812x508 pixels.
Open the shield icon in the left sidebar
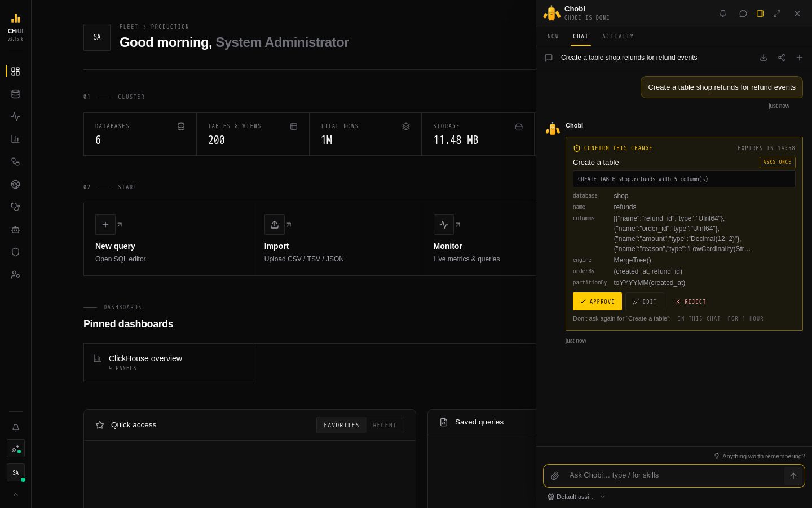click(x=15, y=252)
